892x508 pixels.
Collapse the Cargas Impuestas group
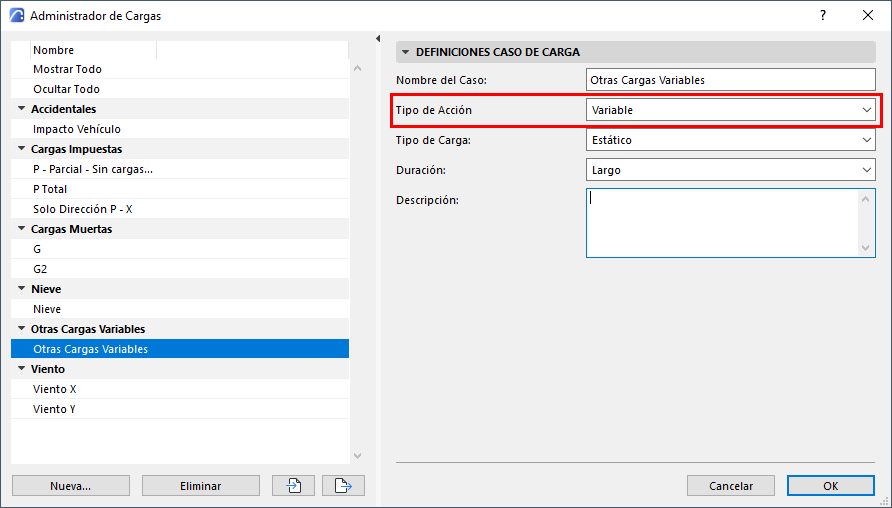[22, 149]
